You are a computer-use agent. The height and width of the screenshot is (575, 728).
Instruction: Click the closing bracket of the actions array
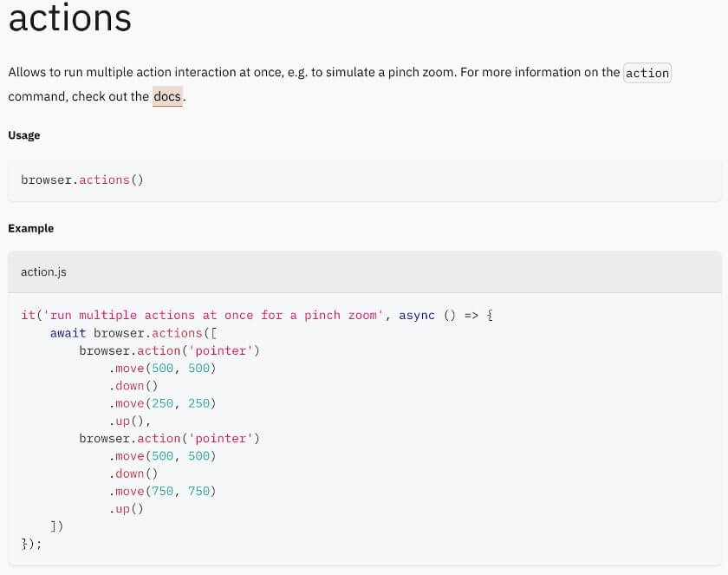click(x=56, y=526)
